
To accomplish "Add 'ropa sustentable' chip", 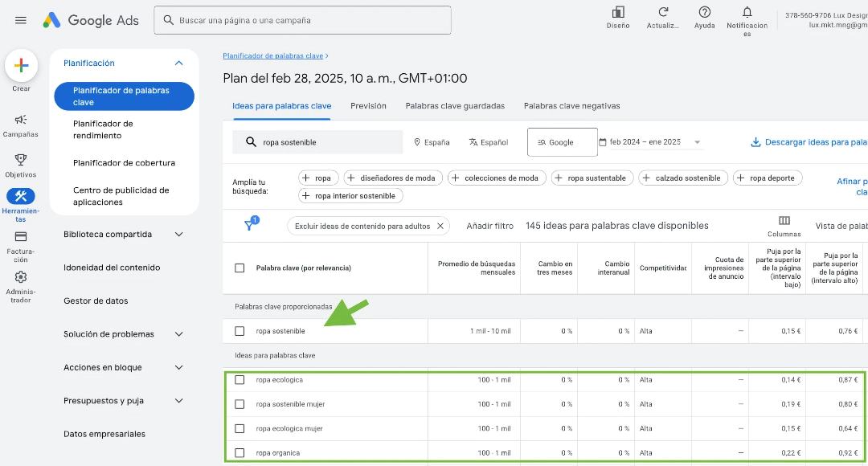I will pyautogui.click(x=592, y=178).
